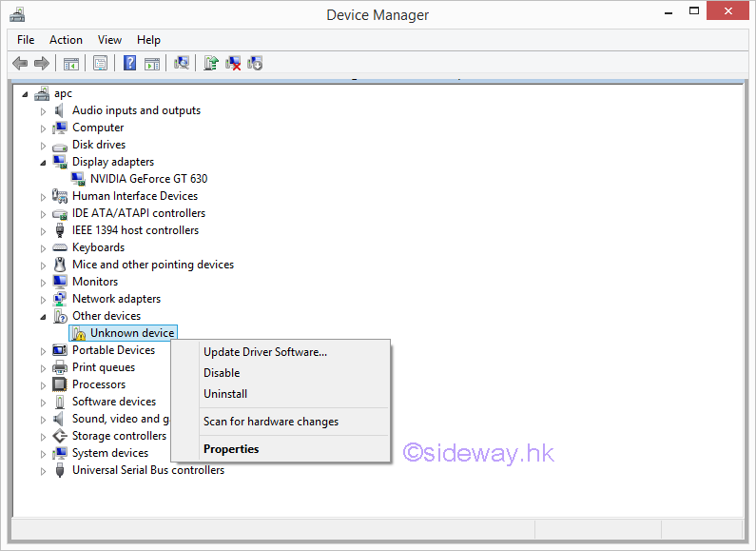Click the Back arrow in the toolbar
This screenshot has height=551, width=756.
(x=20, y=64)
